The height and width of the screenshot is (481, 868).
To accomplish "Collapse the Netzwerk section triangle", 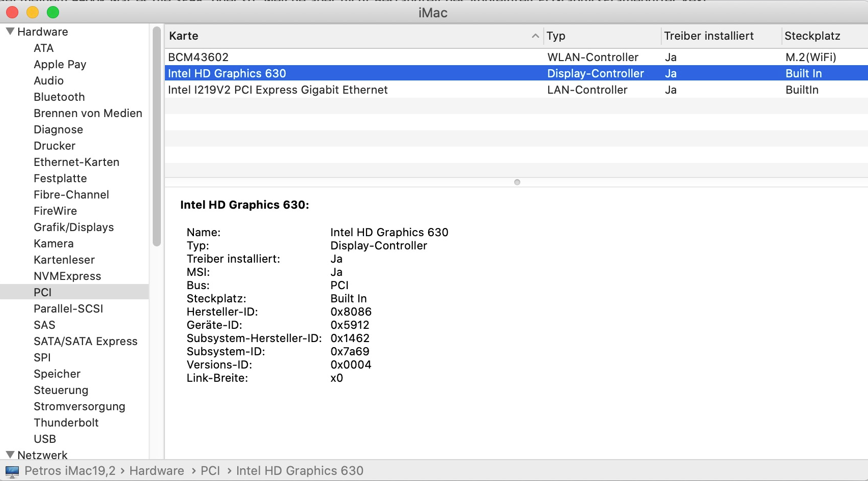I will (x=10, y=455).
